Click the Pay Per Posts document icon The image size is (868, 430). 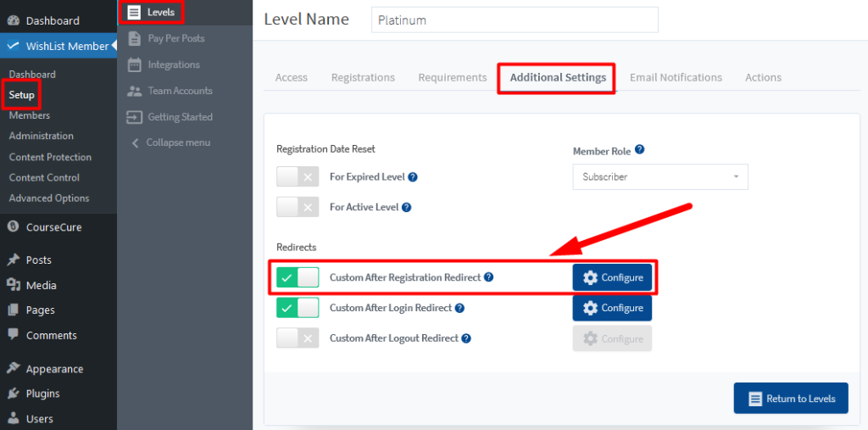click(134, 38)
